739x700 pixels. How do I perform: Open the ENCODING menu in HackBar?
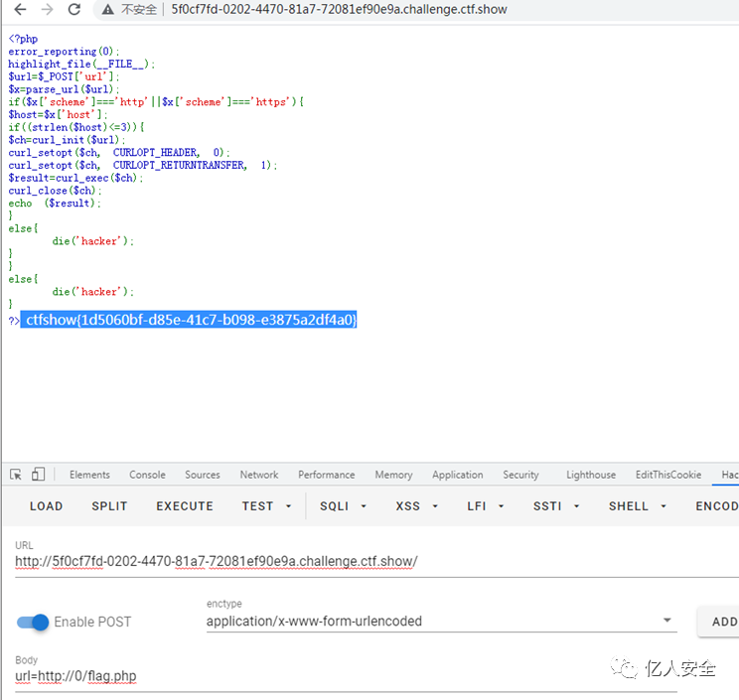(717, 506)
